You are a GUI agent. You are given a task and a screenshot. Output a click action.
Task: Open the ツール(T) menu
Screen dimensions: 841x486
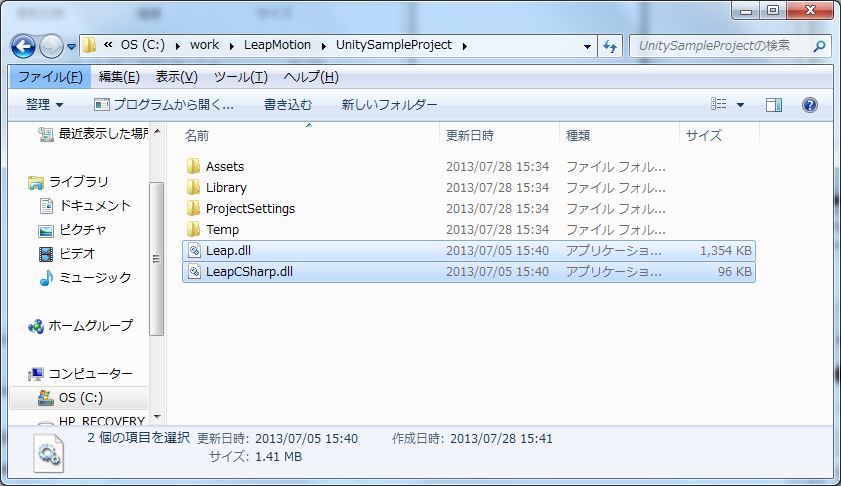pyautogui.click(x=240, y=77)
